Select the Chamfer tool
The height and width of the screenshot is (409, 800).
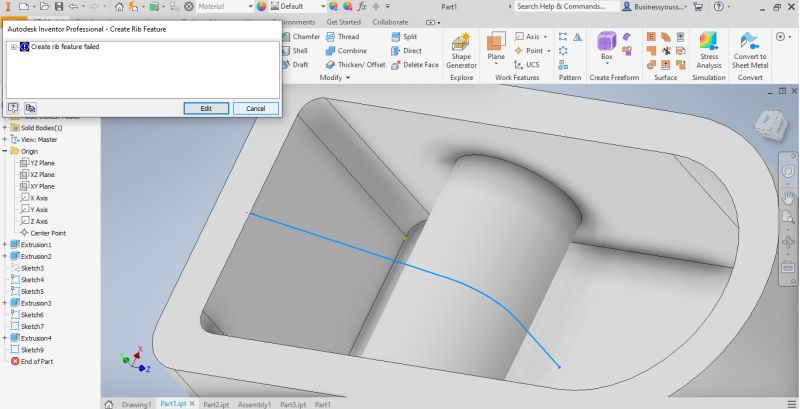[x=301, y=37]
